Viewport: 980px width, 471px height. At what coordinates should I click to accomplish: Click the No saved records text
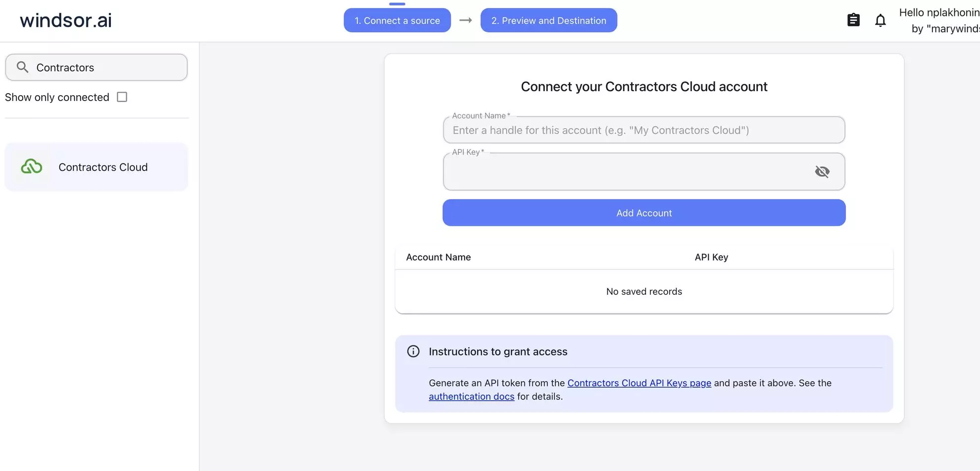coord(644,292)
